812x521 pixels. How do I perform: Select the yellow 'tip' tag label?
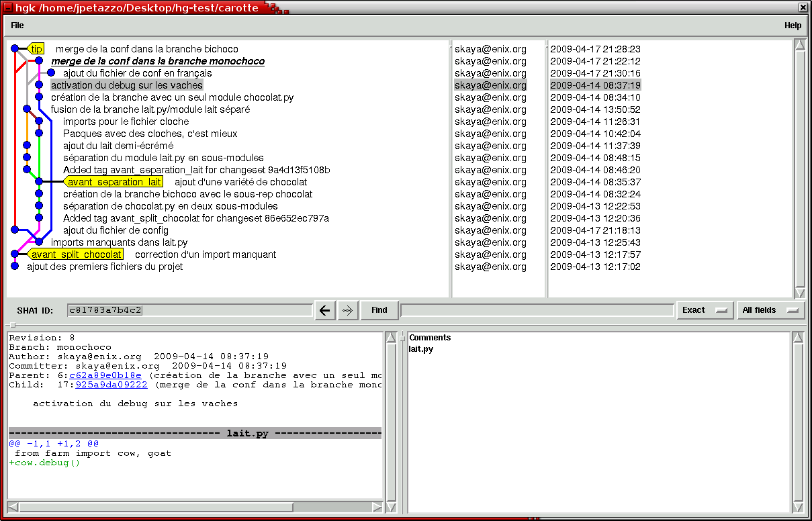pos(37,49)
